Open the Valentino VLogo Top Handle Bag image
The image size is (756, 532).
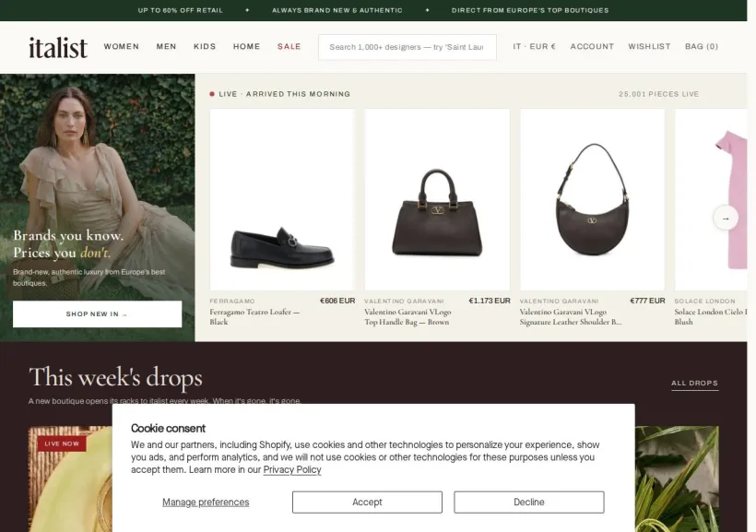[437, 199]
